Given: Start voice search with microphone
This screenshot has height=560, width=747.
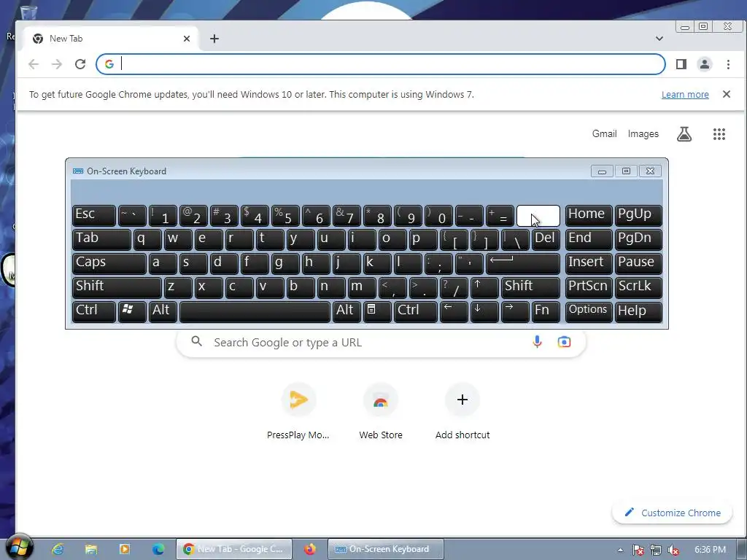Looking at the screenshot, I should coord(537,342).
